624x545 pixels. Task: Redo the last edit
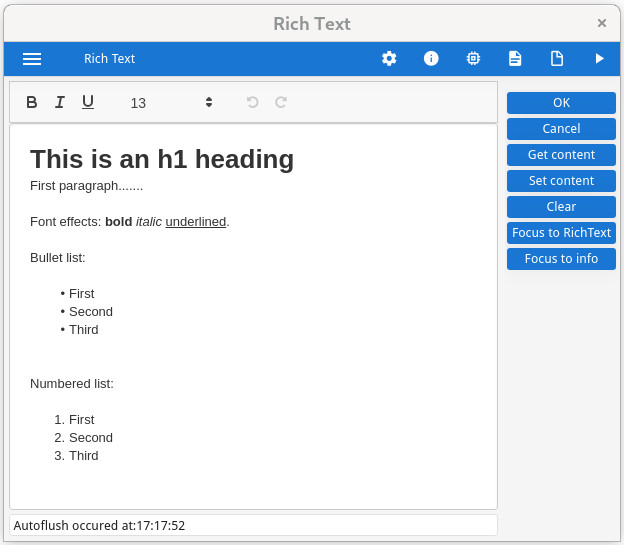281,102
